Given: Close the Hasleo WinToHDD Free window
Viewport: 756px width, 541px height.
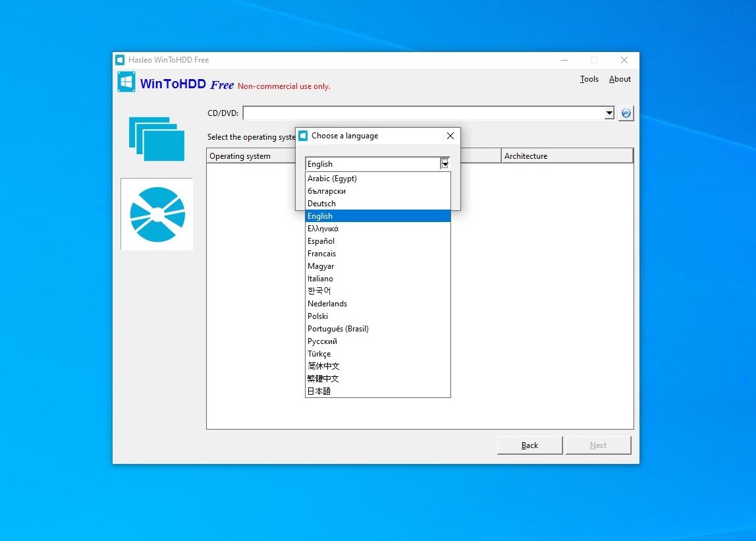Looking at the screenshot, I should tap(624, 61).
